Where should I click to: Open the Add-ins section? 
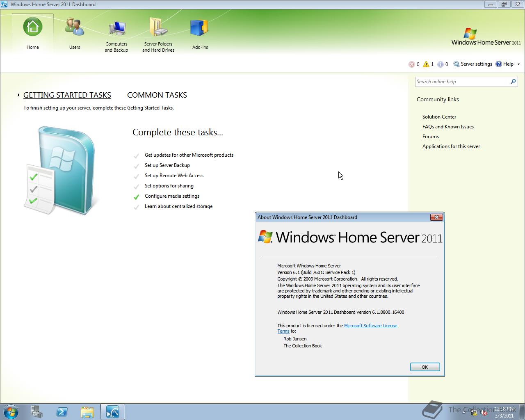(200, 34)
